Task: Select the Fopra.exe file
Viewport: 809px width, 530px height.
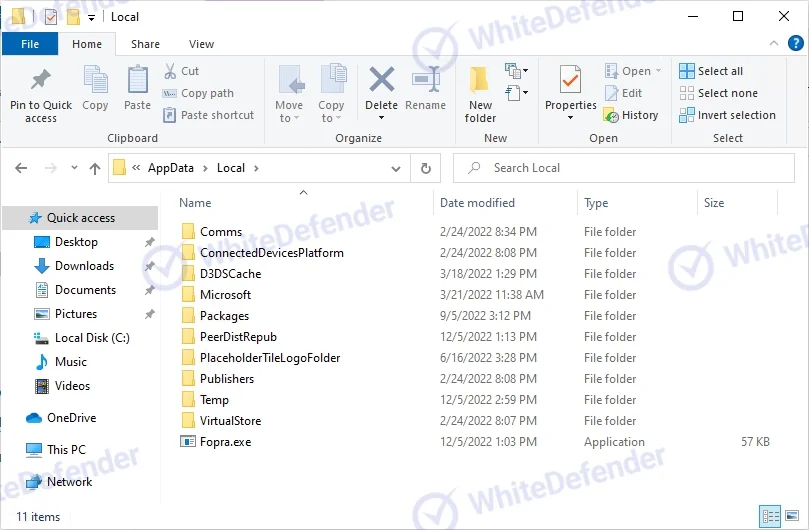Action: 225,442
